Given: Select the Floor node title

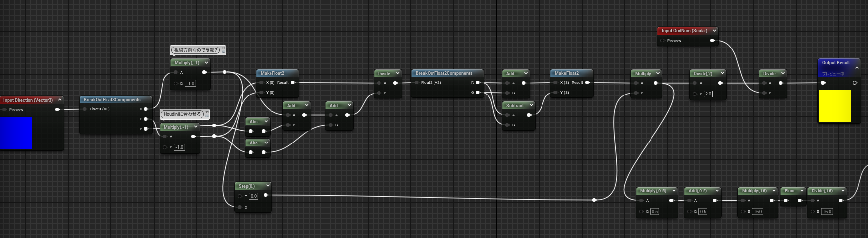Looking at the screenshot, I should tap(790, 190).
